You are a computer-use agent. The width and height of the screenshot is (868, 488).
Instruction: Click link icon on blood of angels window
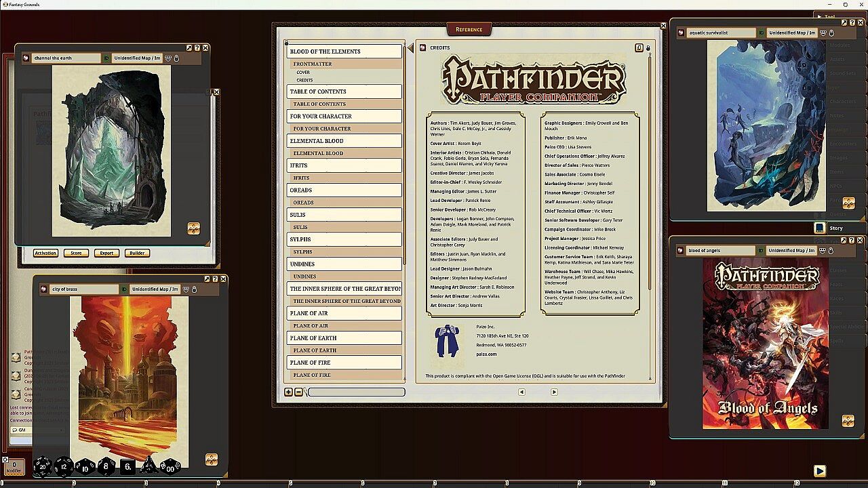point(681,251)
